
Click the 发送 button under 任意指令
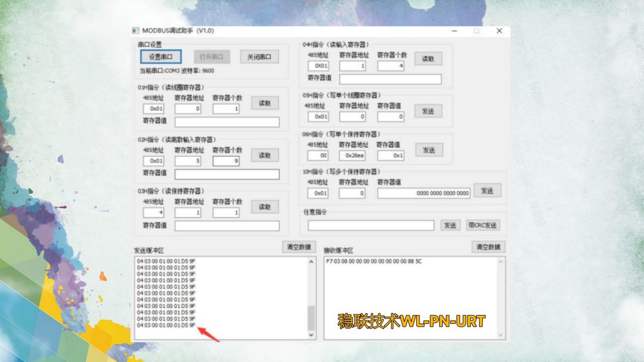click(x=450, y=225)
